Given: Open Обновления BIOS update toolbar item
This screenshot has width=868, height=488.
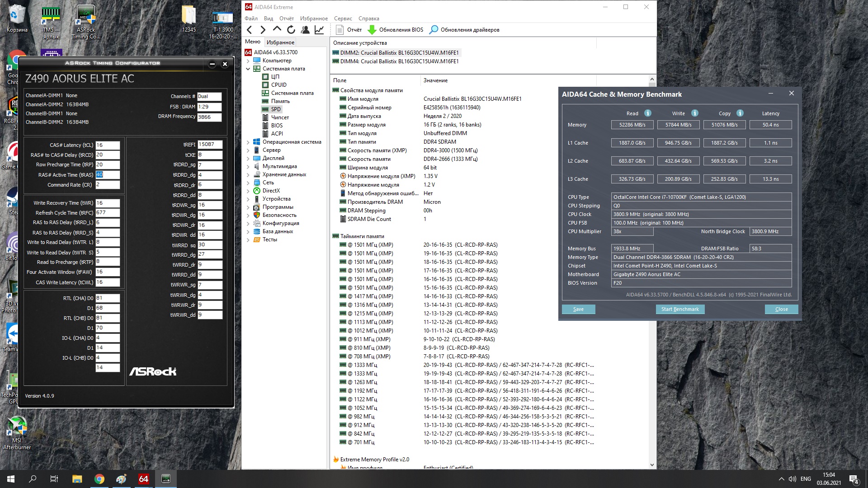Looking at the screenshot, I should pos(396,30).
